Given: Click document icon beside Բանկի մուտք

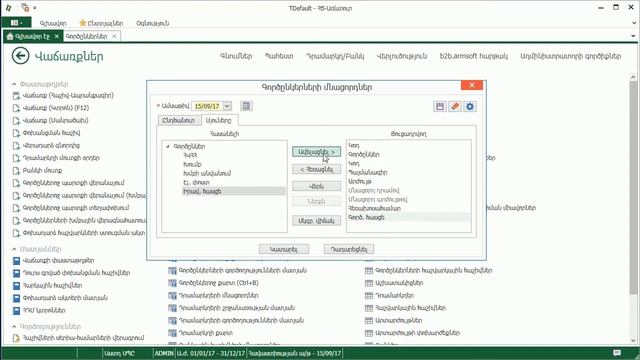Looking at the screenshot, I should 16,171.
